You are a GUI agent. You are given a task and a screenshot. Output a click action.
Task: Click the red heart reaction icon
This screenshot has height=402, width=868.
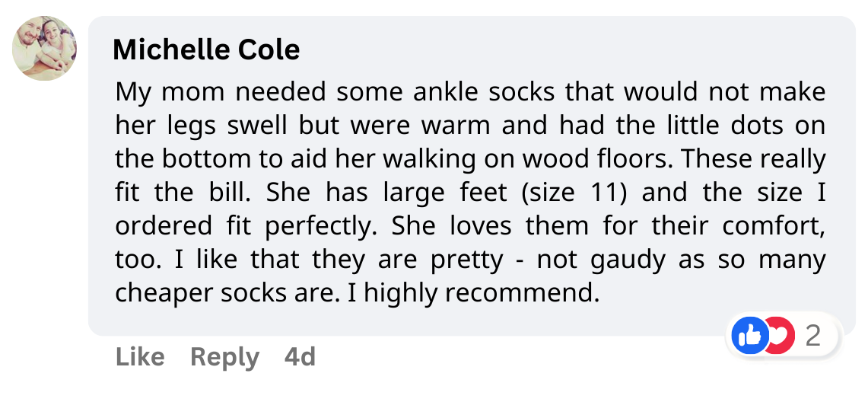point(781,335)
